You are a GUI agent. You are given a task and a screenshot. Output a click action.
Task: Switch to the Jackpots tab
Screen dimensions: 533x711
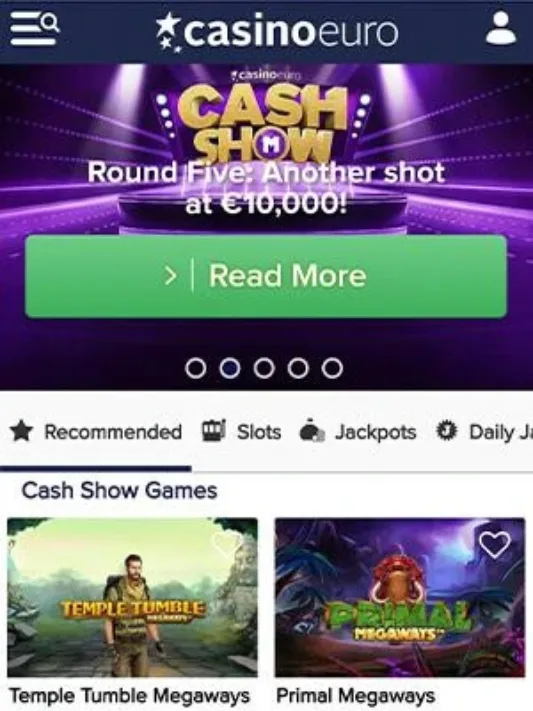pos(357,431)
